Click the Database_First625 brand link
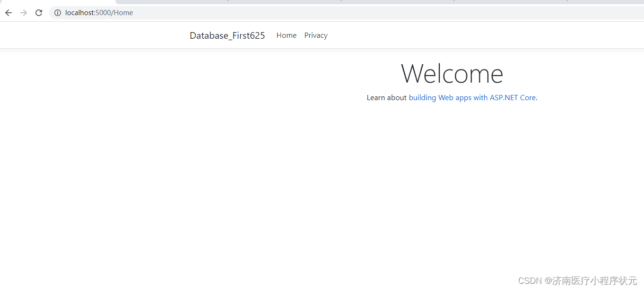The height and width of the screenshot is (290, 644). point(227,35)
